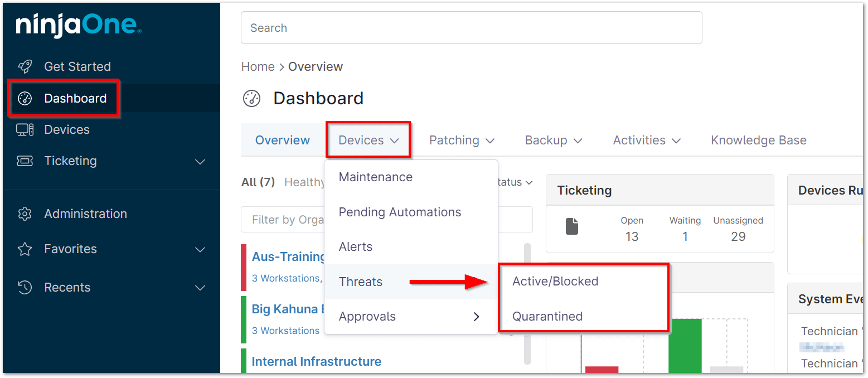The height and width of the screenshot is (378, 868).
Task: Expand the Ticketing sidebar section chevron
Action: coord(200,162)
